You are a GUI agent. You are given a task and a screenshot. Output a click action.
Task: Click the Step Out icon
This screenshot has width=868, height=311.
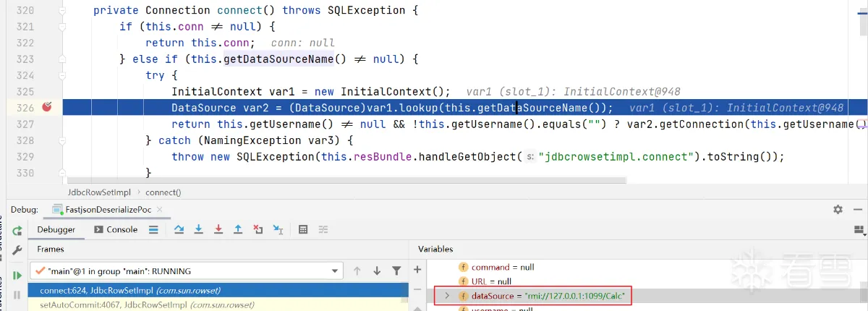click(x=238, y=229)
